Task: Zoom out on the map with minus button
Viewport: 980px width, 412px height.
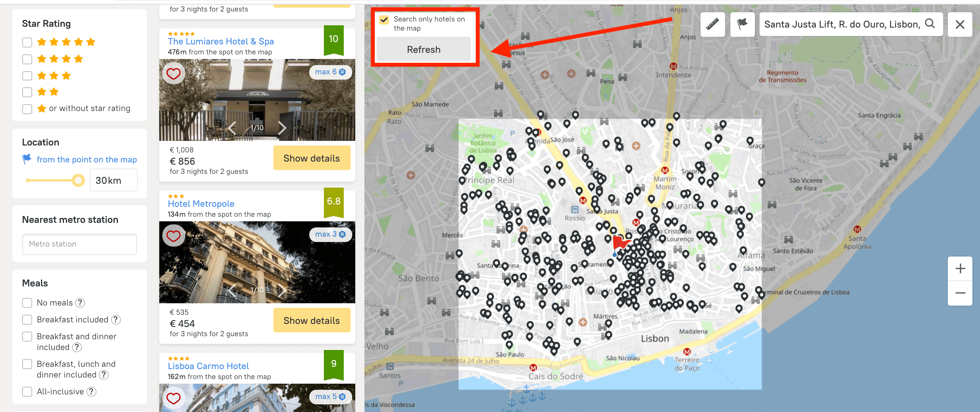Action: [960, 293]
